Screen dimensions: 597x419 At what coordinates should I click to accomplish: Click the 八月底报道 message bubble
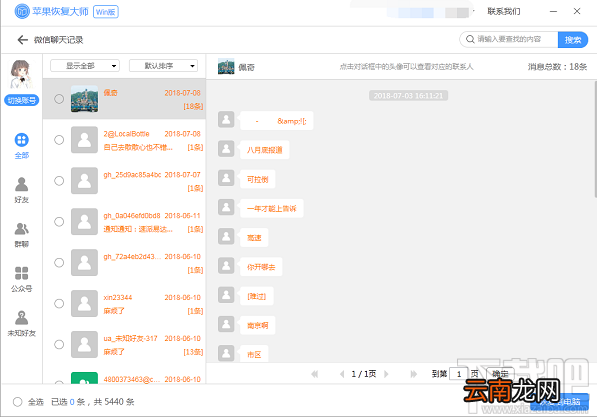click(265, 150)
